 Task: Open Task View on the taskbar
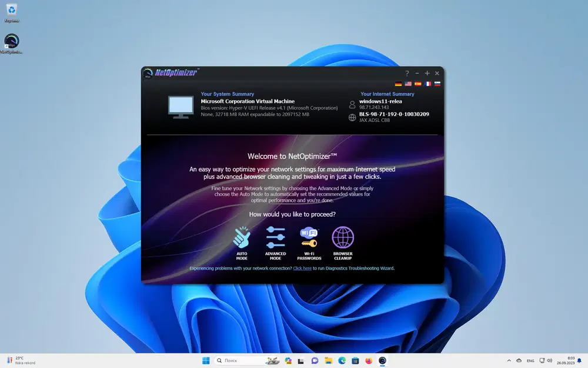point(300,360)
